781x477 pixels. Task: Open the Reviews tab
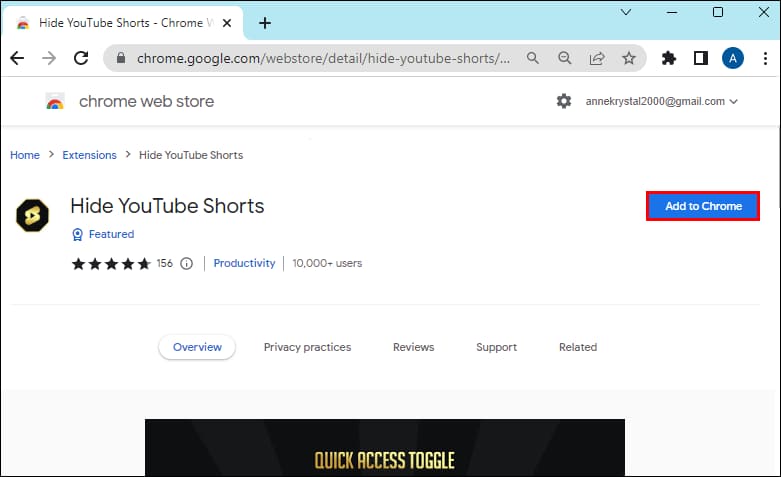[x=413, y=347]
